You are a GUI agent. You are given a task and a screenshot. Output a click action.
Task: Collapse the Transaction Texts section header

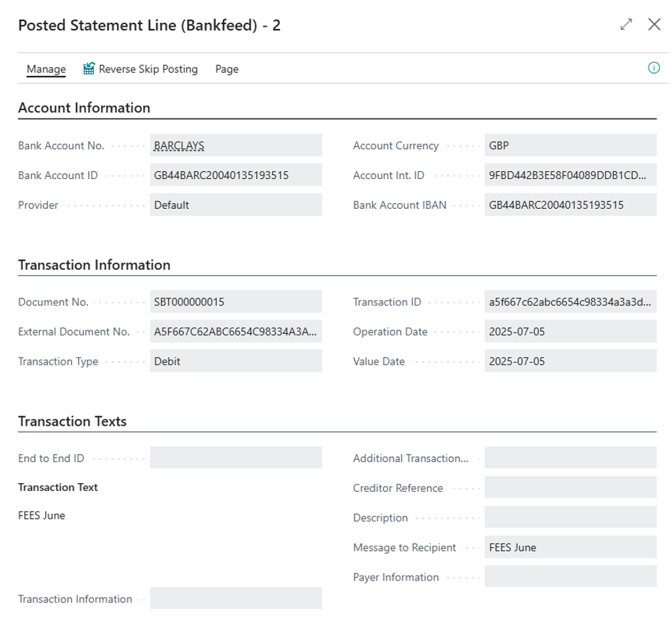click(x=72, y=421)
